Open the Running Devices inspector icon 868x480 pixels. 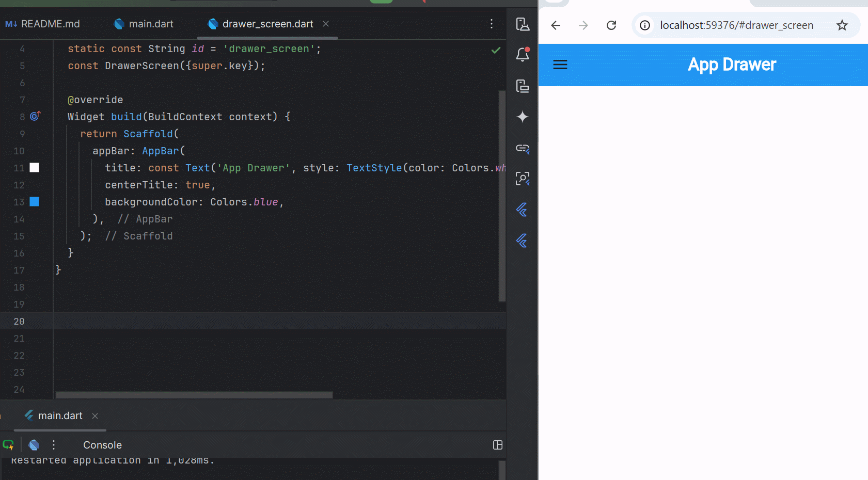coord(523,179)
